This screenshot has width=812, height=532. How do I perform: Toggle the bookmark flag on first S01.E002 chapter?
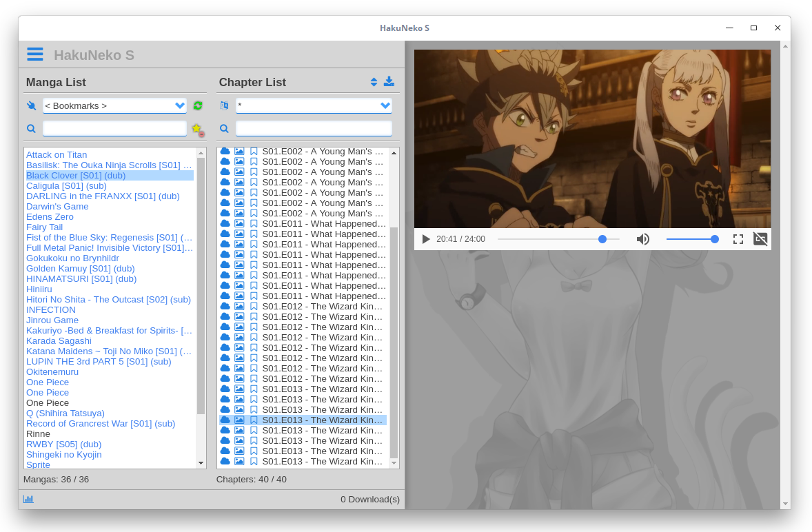click(x=254, y=151)
